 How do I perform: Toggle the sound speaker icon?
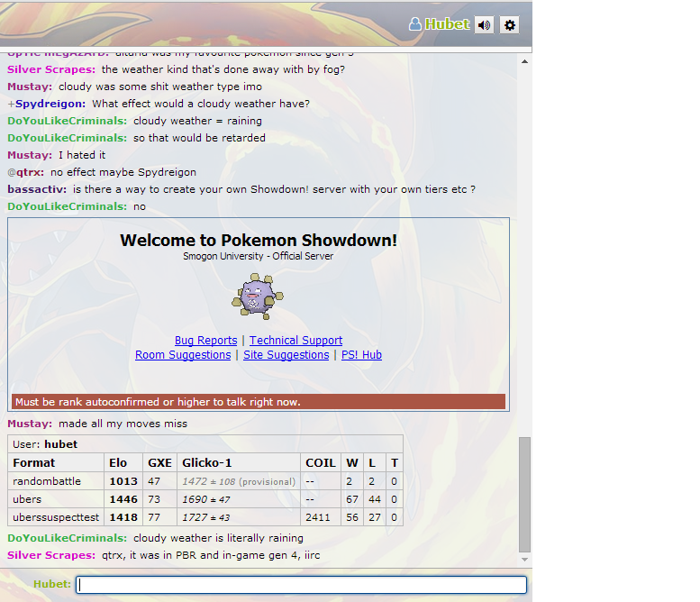click(484, 25)
